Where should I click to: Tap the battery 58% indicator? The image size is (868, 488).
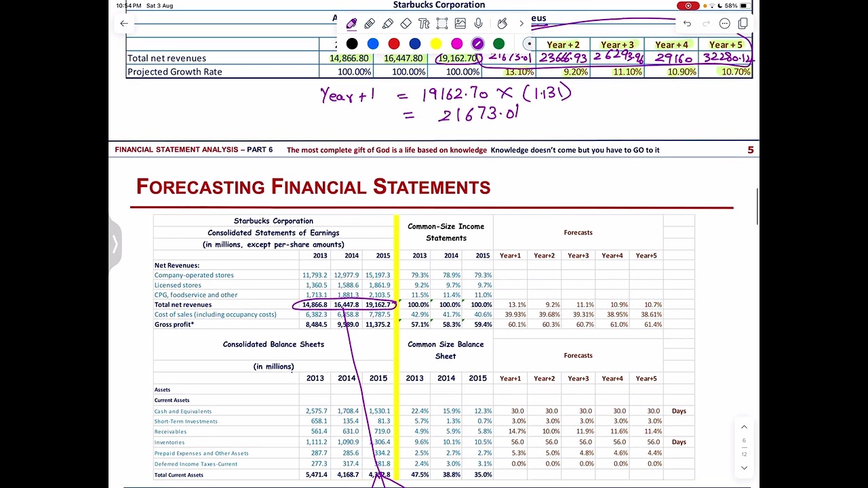tap(735, 5)
